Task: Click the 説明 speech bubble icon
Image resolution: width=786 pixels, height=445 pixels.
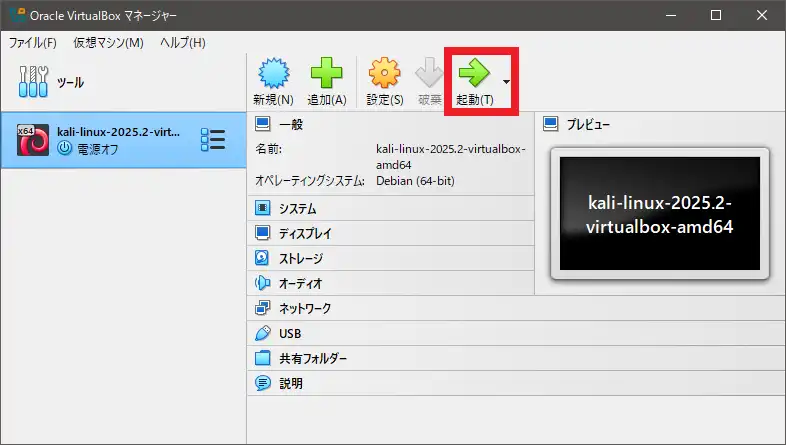Action: click(263, 383)
